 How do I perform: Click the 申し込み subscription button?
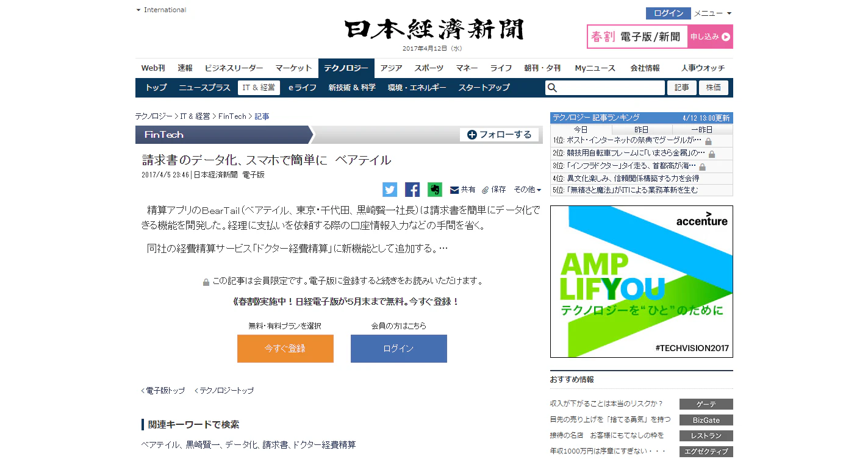point(710,37)
